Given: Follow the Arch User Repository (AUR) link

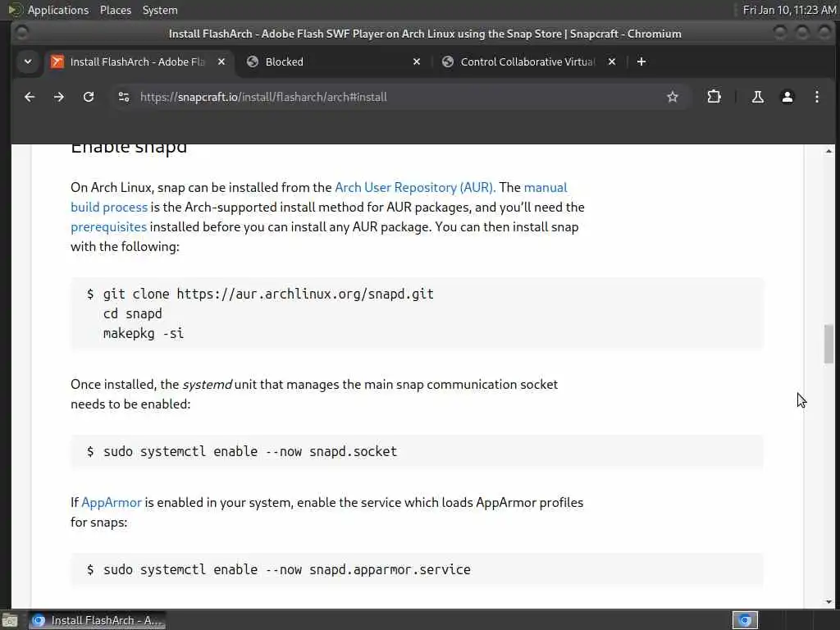Looking at the screenshot, I should click(x=415, y=187).
